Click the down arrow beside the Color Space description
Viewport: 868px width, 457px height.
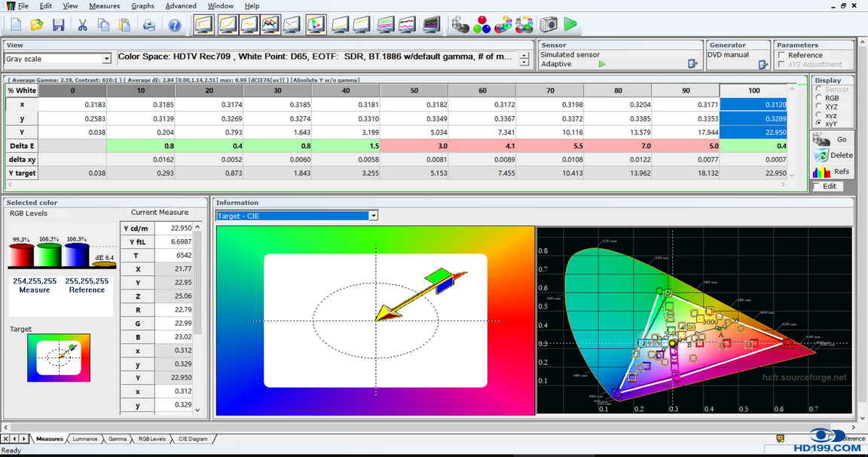[524, 63]
